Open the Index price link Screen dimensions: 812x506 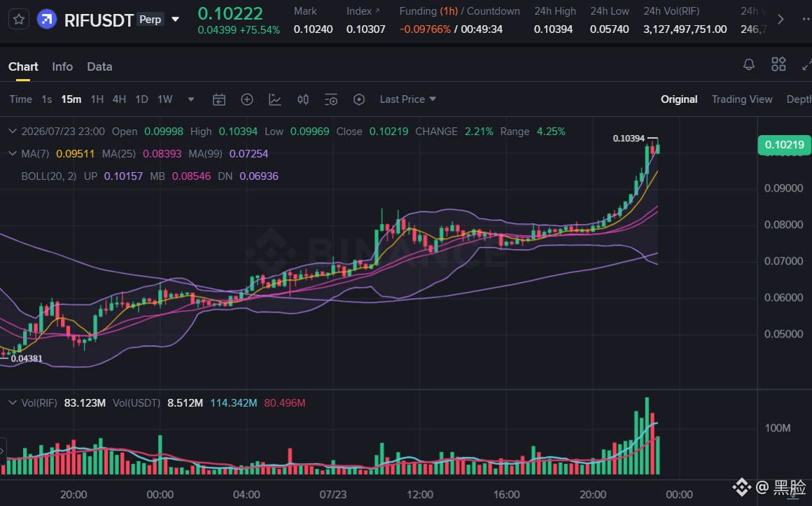click(363, 11)
